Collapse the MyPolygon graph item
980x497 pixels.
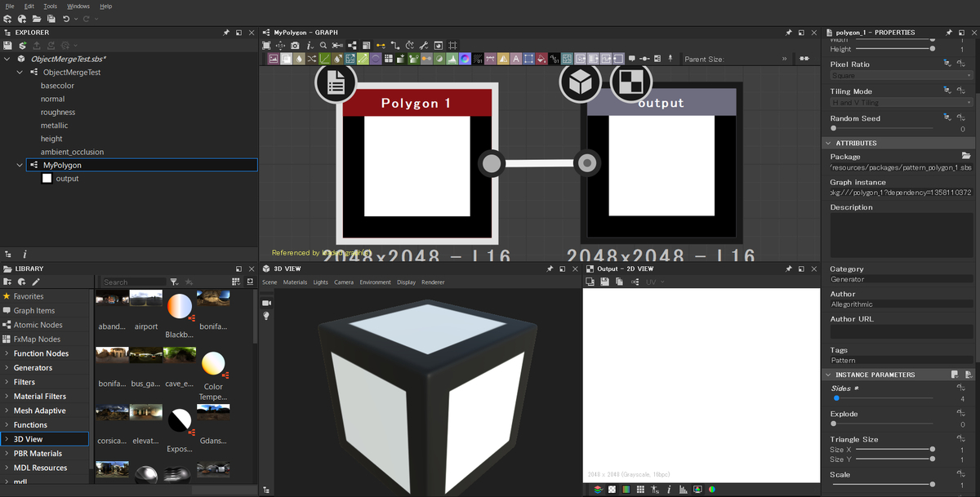[20, 165]
